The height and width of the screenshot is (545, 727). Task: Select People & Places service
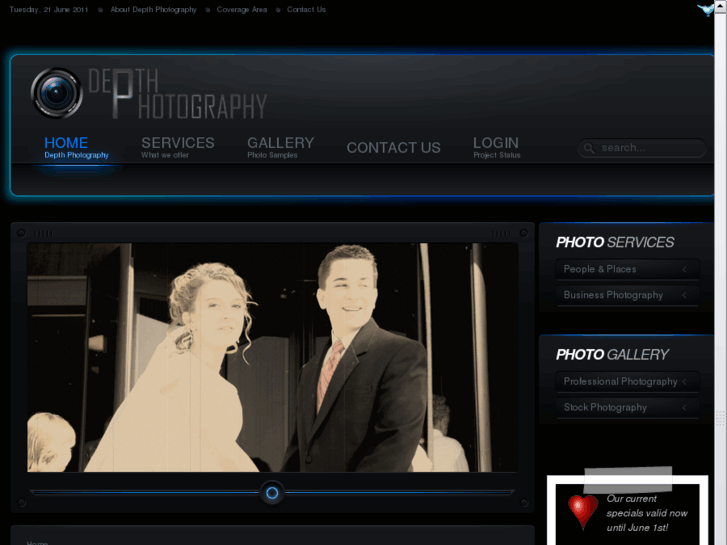[627, 269]
